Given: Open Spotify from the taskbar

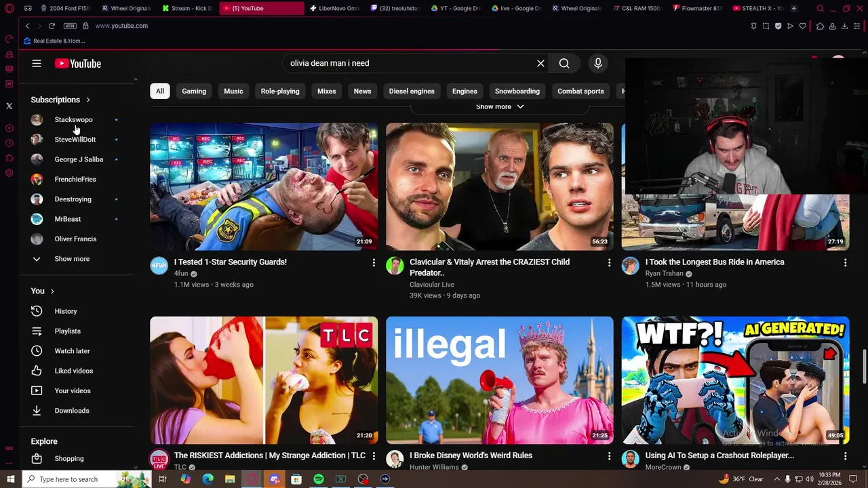Looking at the screenshot, I should click(319, 479).
